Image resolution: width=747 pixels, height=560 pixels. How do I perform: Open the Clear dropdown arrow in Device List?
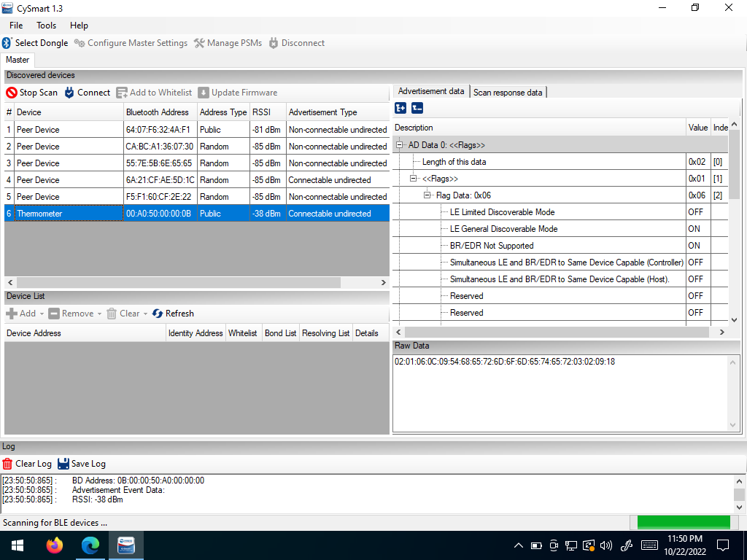tap(145, 314)
